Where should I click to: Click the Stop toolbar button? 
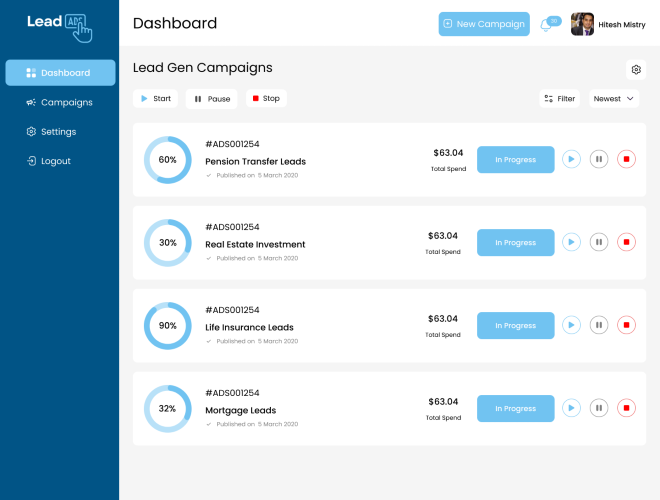(x=266, y=98)
